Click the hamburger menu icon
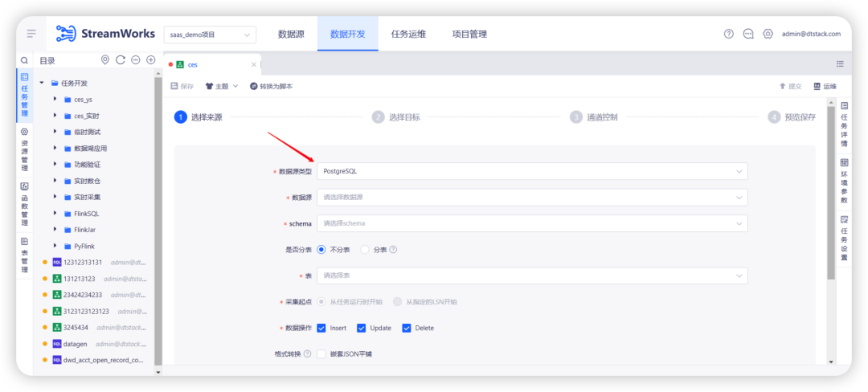868x392 pixels. tap(31, 34)
